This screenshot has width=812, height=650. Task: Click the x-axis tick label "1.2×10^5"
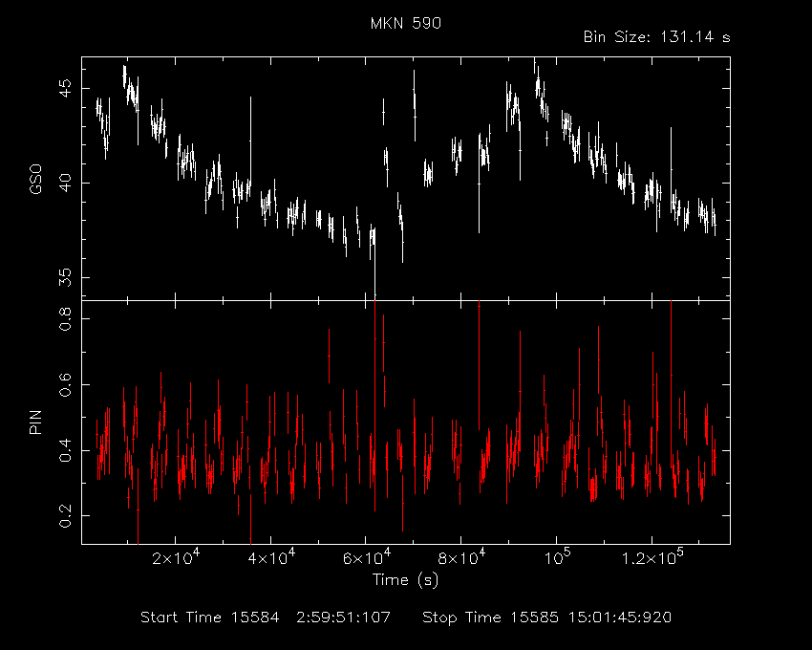[652, 557]
